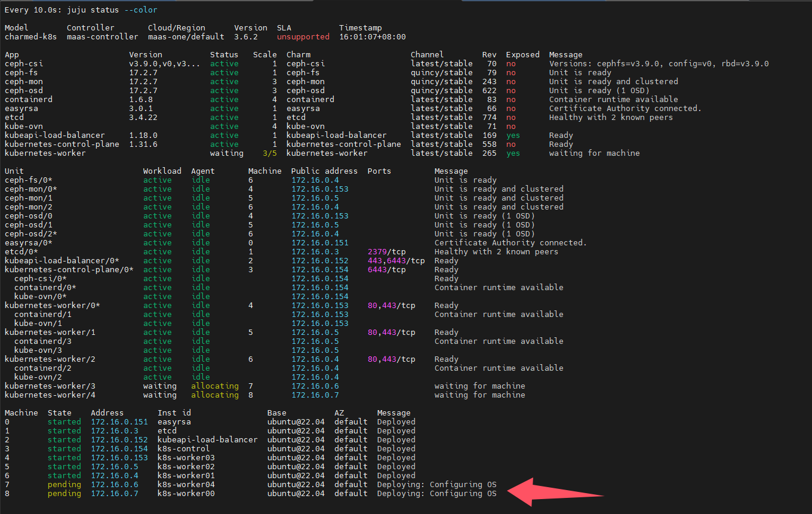Screen dimensions: 812x514
Task: Click '80,443/tcp' in the kubernetes-worker/1 row
Action: click(392, 333)
